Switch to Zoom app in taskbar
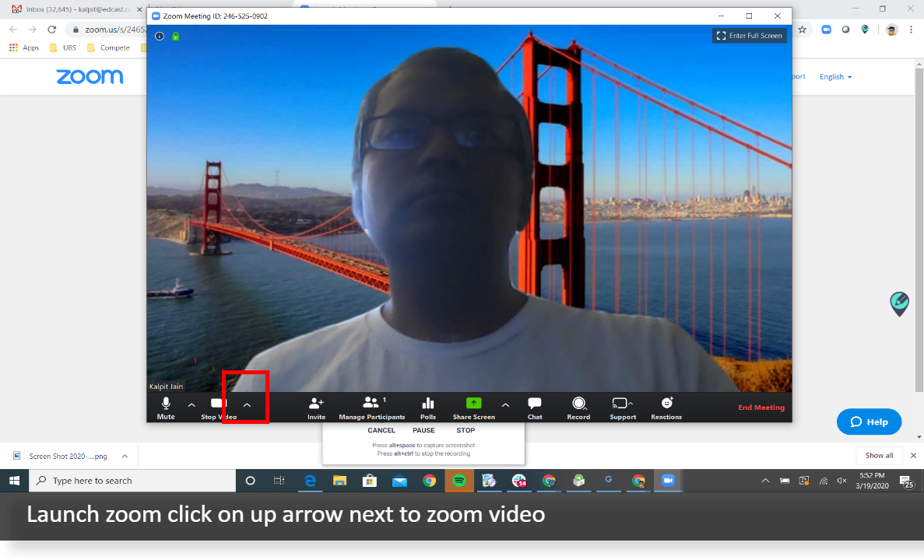The width and height of the screenshot is (924, 560). pos(668,481)
